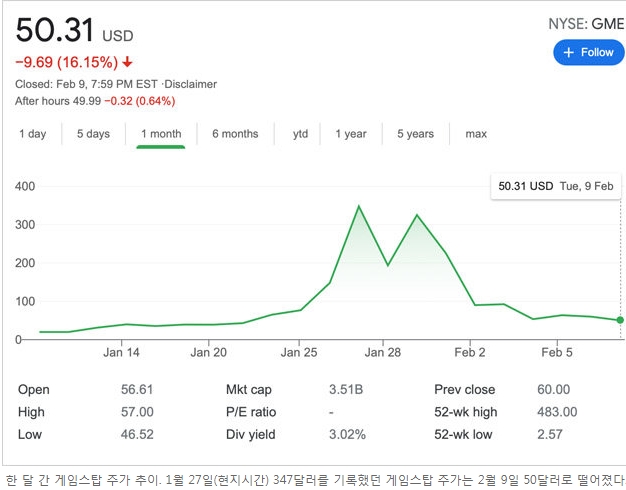This screenshot has width=626, height=490.
Task: Click the large 50.31 price value
Action: tap(55, 30)
